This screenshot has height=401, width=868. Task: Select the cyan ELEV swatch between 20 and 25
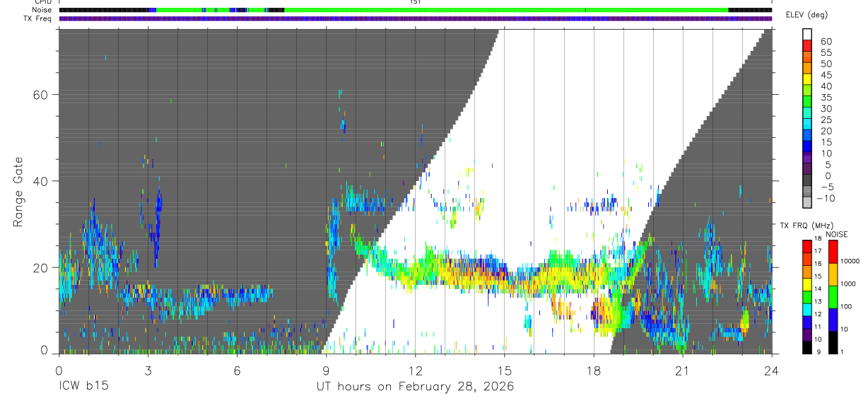(x=807, y=125)
